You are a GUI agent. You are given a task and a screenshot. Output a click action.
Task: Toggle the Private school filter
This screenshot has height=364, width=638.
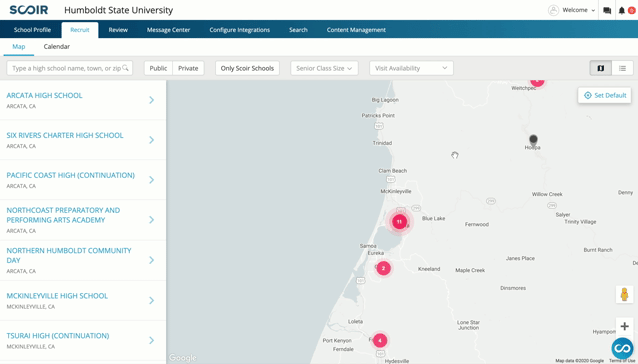pos(188,68)
